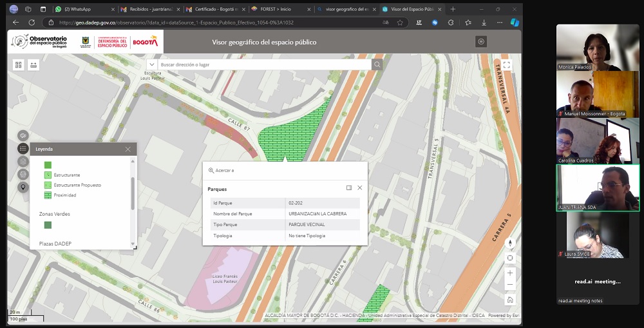Reset map orientation with compass
The height and width of the screenshot is (328, 644).
coord(510,243)
